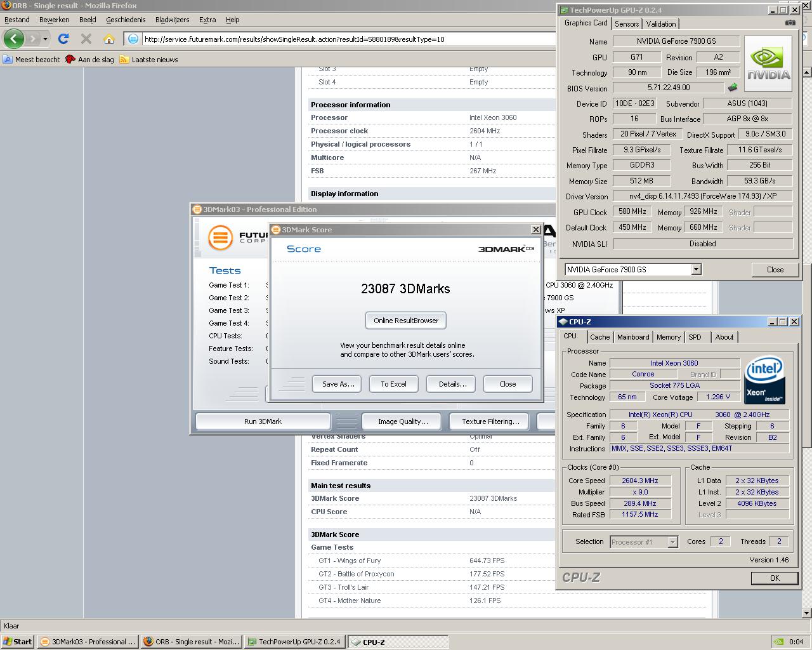
Task: Click the Core Speed 2604.3 MHz value
Action: click(640, 481)
